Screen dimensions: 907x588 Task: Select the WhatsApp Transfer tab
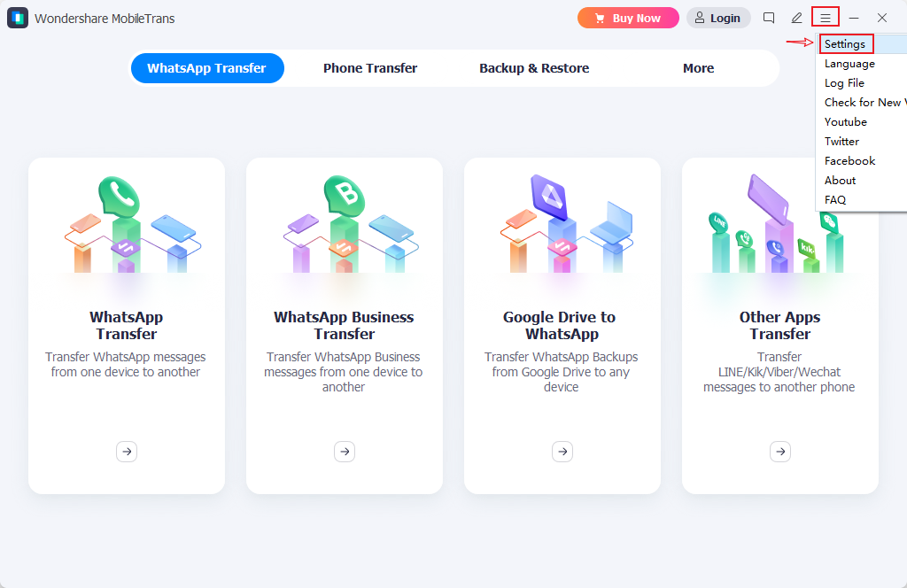[206, 68]
